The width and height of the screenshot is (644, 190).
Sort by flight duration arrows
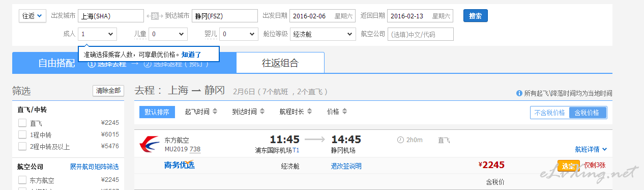point(309,112)
